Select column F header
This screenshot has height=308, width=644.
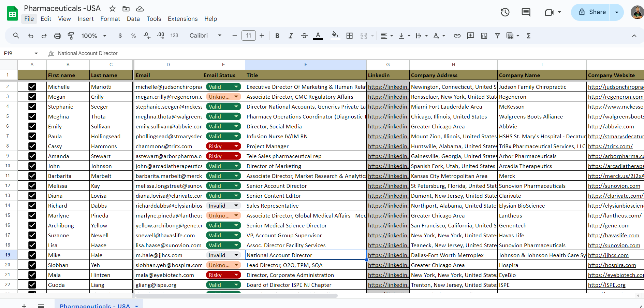click(x=306, y=65)
